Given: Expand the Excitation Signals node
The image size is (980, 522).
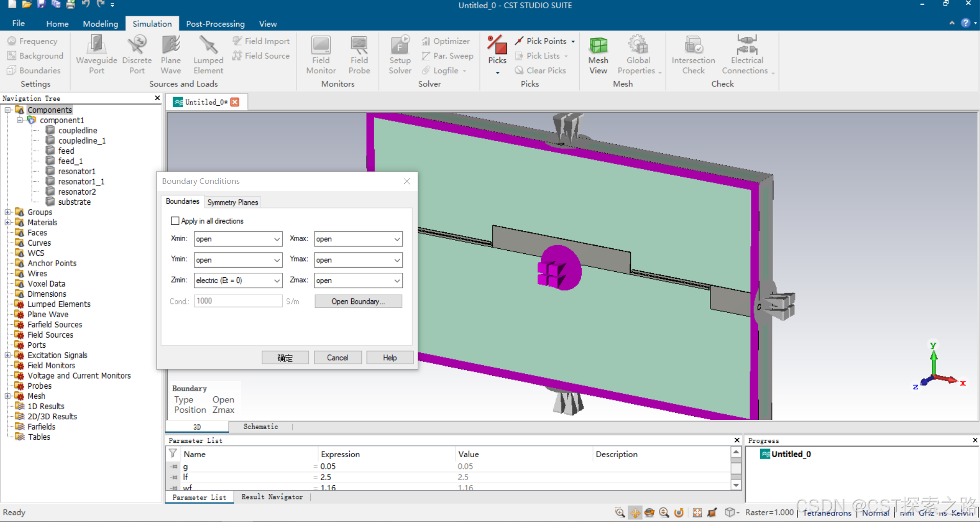Looking at the screenshot, I should coord(8,355).
